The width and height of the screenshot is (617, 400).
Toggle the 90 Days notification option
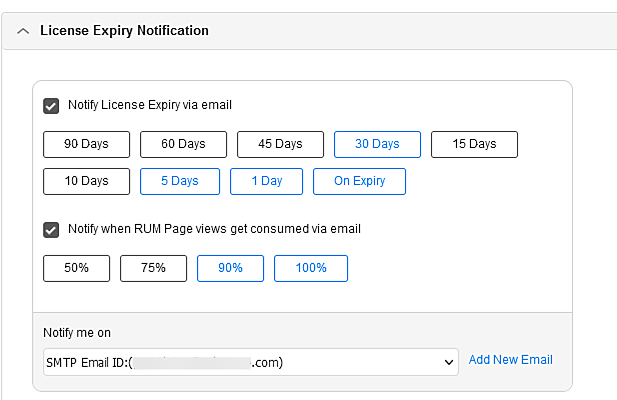[86, 144]
